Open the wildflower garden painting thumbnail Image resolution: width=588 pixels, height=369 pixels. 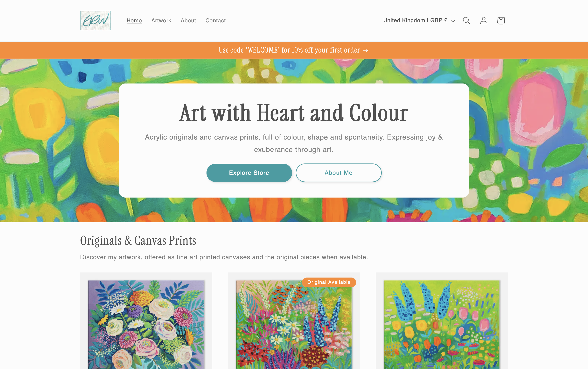(294, 325)
